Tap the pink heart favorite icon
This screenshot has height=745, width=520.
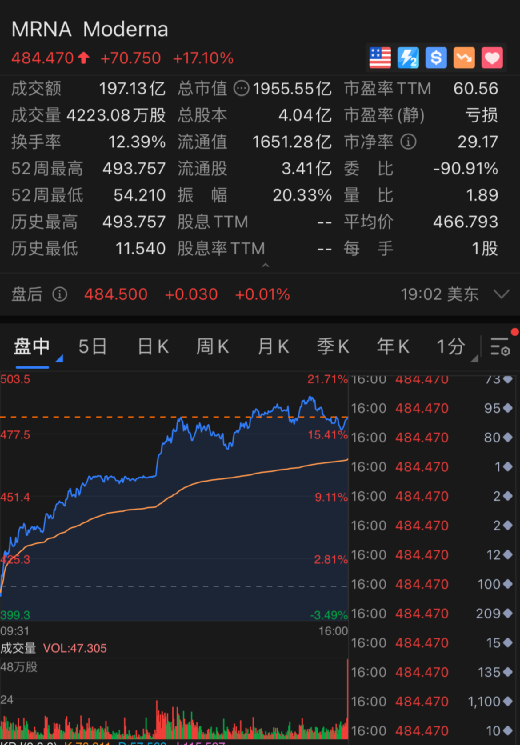point(492,58)
